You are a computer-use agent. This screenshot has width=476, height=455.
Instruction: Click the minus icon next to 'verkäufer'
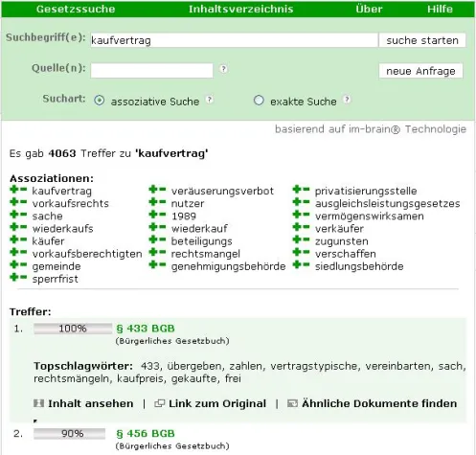tap(306, 227)
